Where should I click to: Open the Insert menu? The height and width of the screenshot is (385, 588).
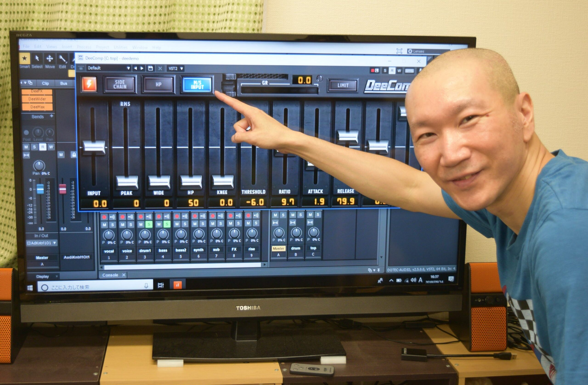tap(67, 47)
